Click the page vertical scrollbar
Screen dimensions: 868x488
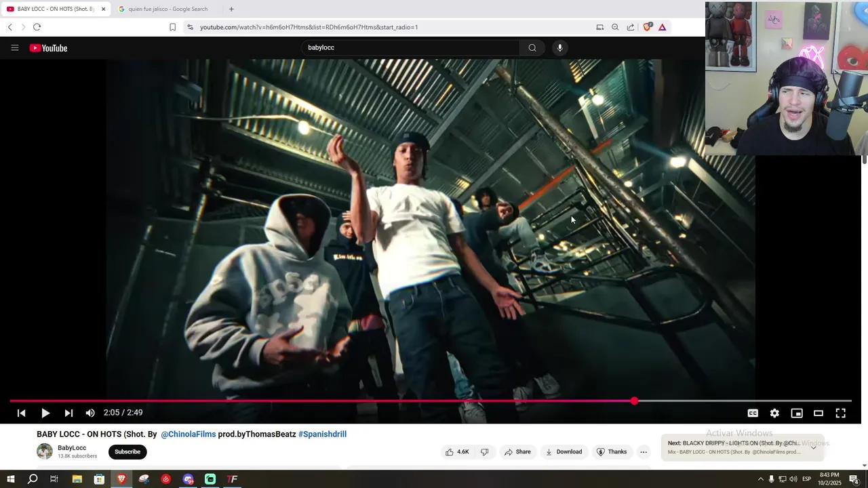pyautogui.click(x=865, y=159)
